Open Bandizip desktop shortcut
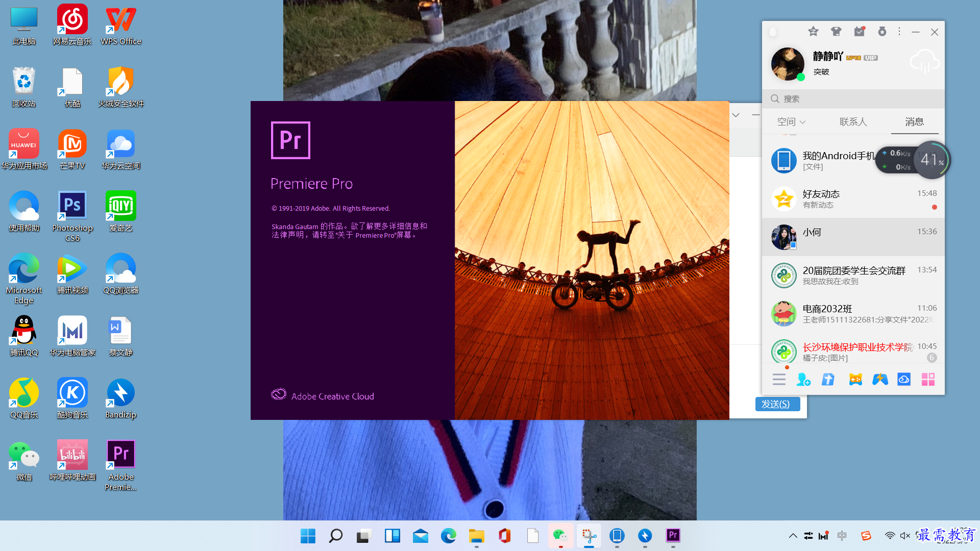980x551 pixels. tap(121, 397)
